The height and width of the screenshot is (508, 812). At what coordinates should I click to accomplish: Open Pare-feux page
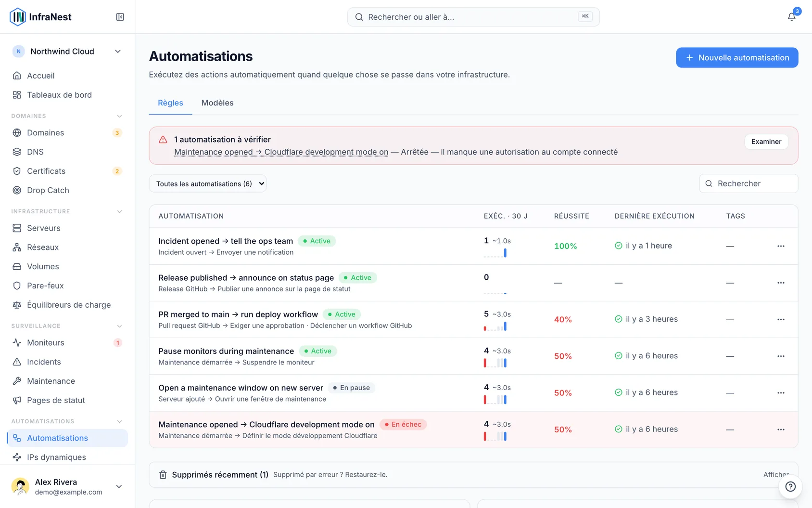coord(67,286)
